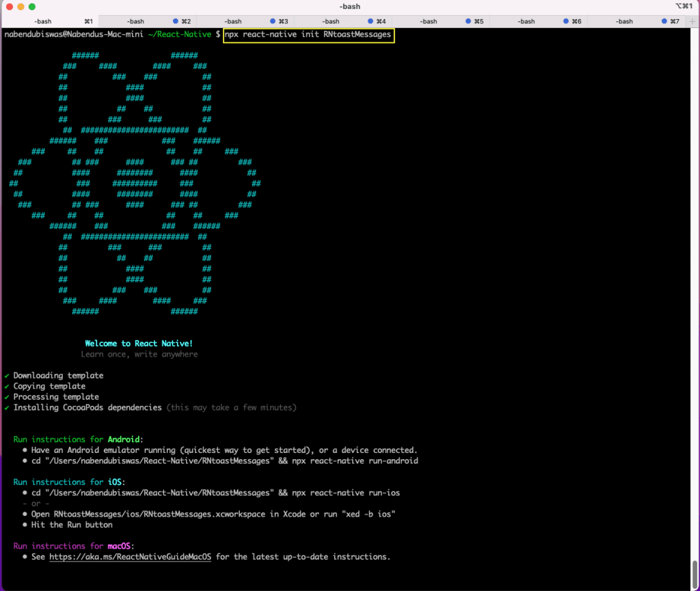Click the new tab plus button
The width and height of the screenshot is (700, 591).
click(692, 21)
